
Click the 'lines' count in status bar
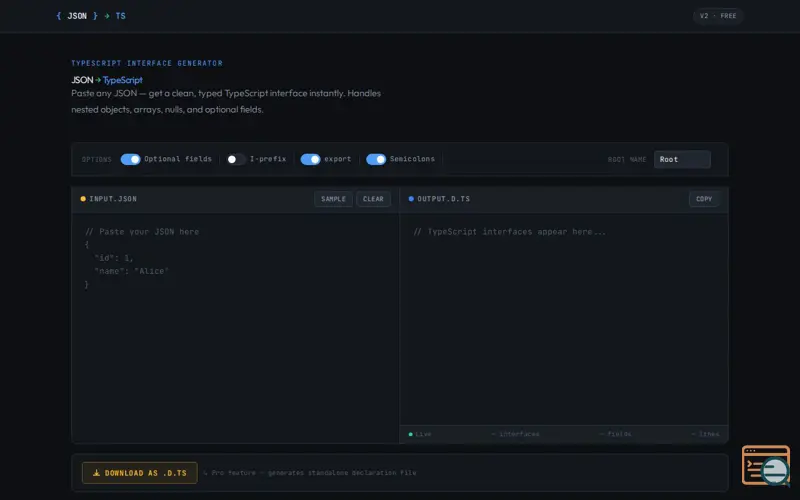click(x=705, y=434)
